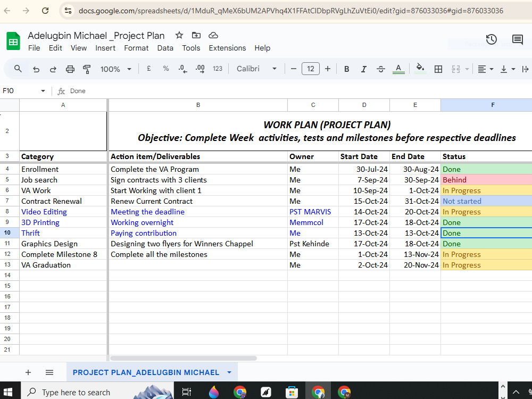Image resolution: width=532 pixels, height=399 pixels.
Task: Click the Reload page button
Action: click(45, 11)
